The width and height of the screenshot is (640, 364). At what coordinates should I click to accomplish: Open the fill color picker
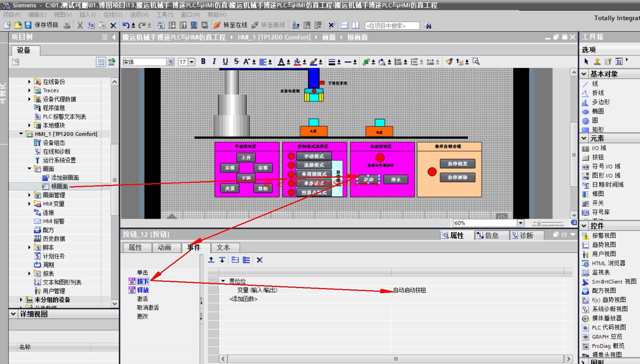coord(298,62)
